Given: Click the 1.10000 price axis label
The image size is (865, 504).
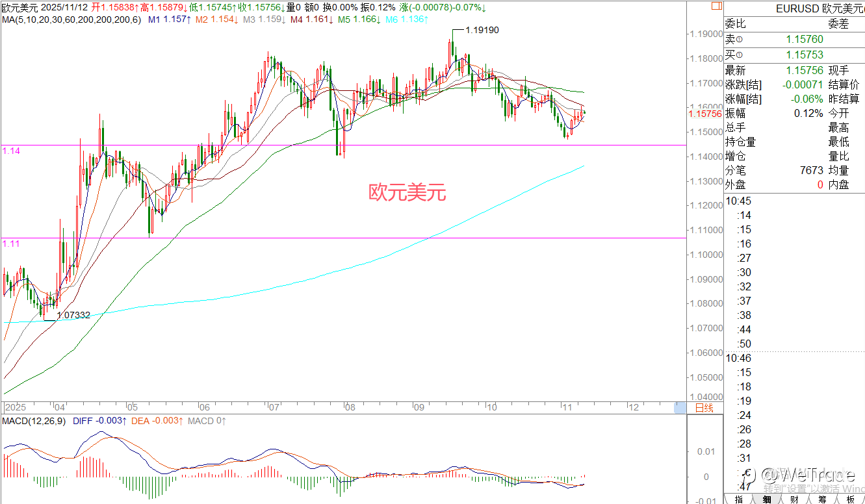Looking at the screenshot, I should tap(707, 255).
